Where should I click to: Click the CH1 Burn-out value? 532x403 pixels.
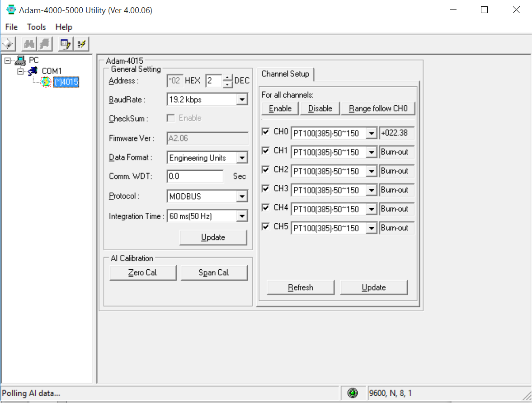[x=396, y=152]
